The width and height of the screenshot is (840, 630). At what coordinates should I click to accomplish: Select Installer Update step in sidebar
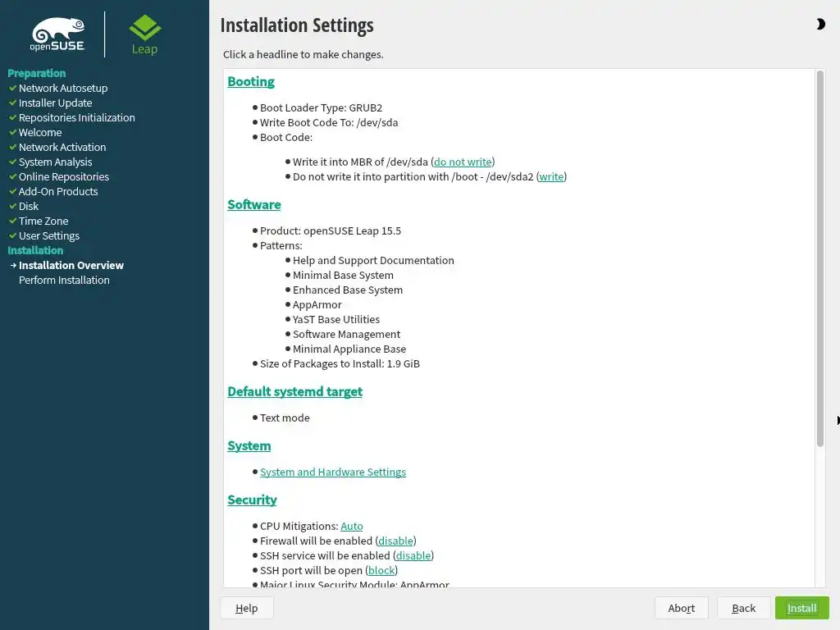[55, 103]
